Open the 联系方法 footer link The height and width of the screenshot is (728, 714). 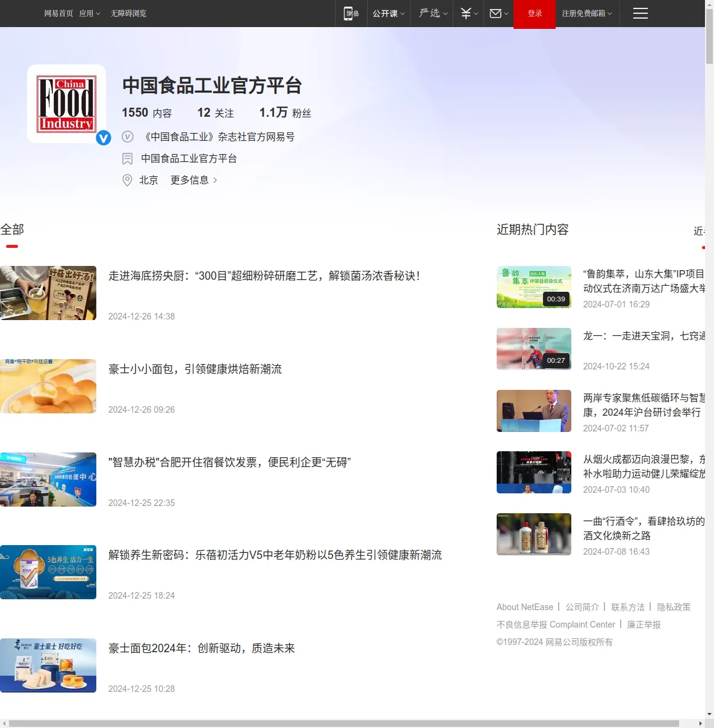[628, 607]
